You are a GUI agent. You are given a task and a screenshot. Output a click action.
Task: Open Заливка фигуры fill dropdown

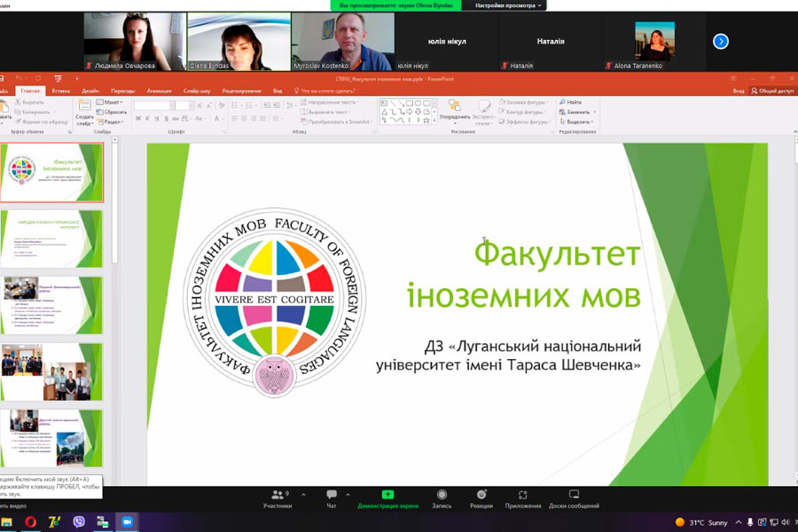(x=523, y=102)
